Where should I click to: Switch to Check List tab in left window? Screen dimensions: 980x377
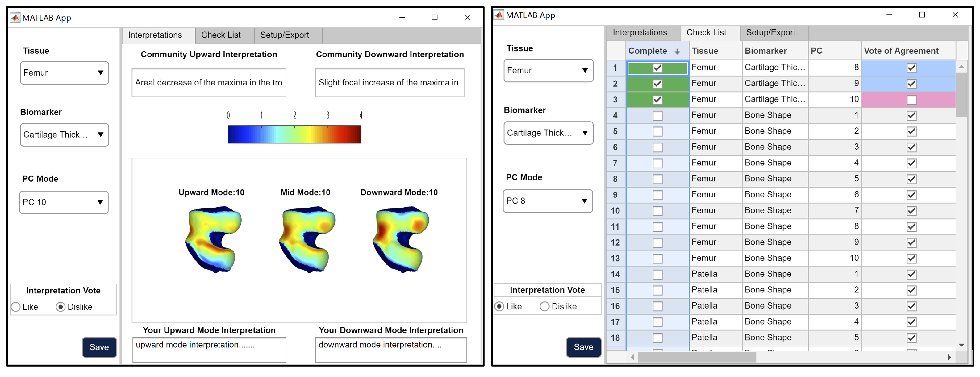click(221, 35)
